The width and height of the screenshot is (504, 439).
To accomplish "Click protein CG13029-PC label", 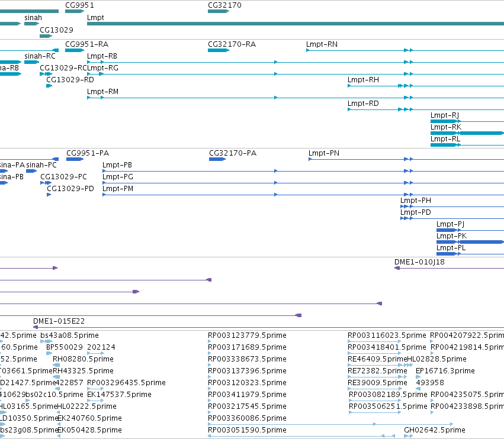I will click(63, 177).
